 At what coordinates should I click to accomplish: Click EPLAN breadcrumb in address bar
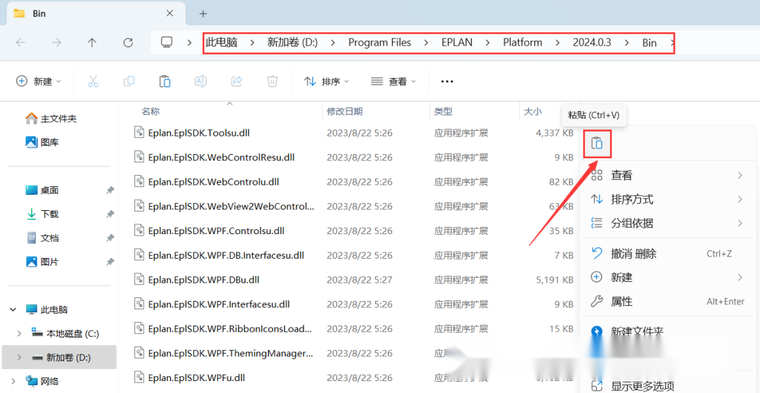point(457,43)
